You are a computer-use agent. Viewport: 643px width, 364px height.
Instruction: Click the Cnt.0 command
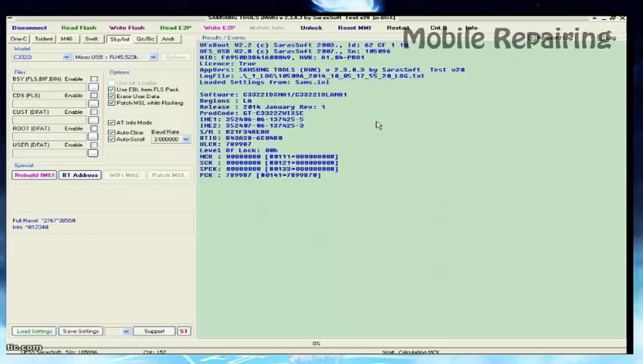click(x=438, y=28)
